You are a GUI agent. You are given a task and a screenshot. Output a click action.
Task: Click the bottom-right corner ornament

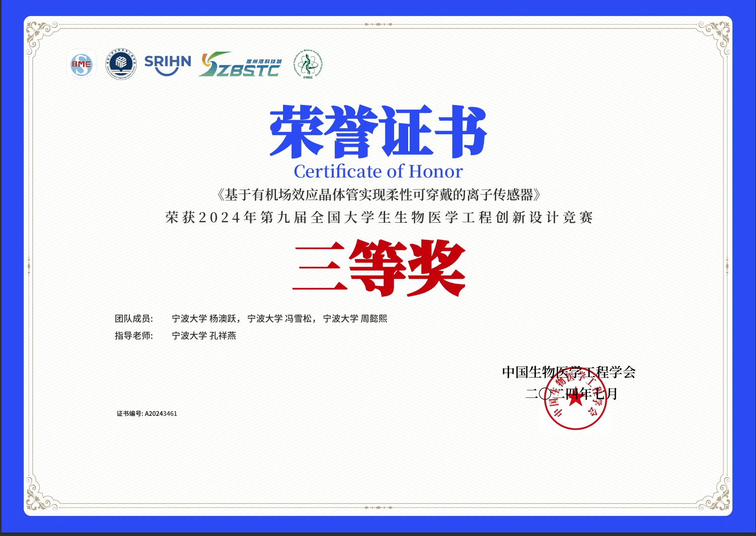pos(715,495)
